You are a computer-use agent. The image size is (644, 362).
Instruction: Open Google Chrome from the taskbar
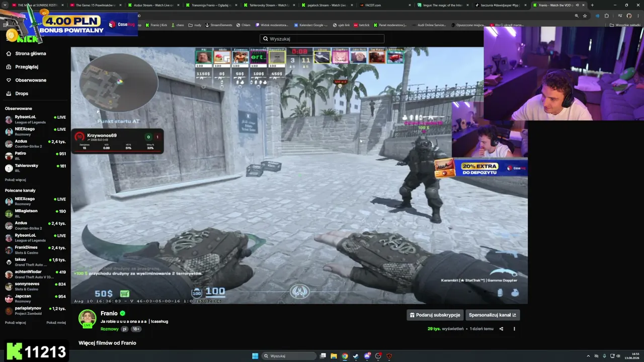tap(345, 356)
